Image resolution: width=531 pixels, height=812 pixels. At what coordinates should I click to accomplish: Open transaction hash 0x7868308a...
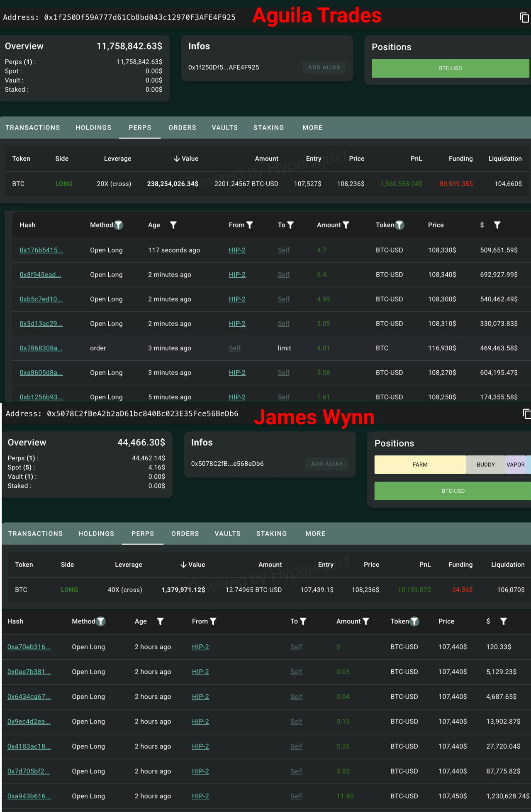41,348
